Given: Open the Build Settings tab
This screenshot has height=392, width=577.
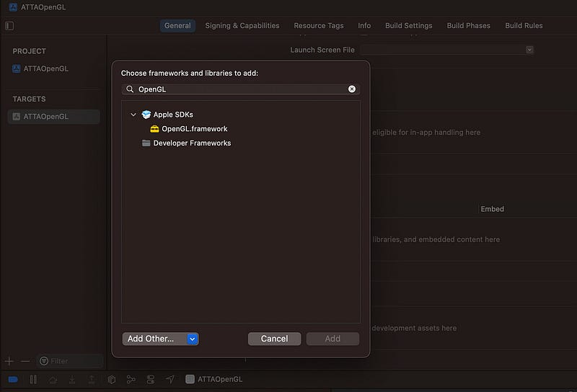Looking at the screenshot, I should click(x=408, y=26).
